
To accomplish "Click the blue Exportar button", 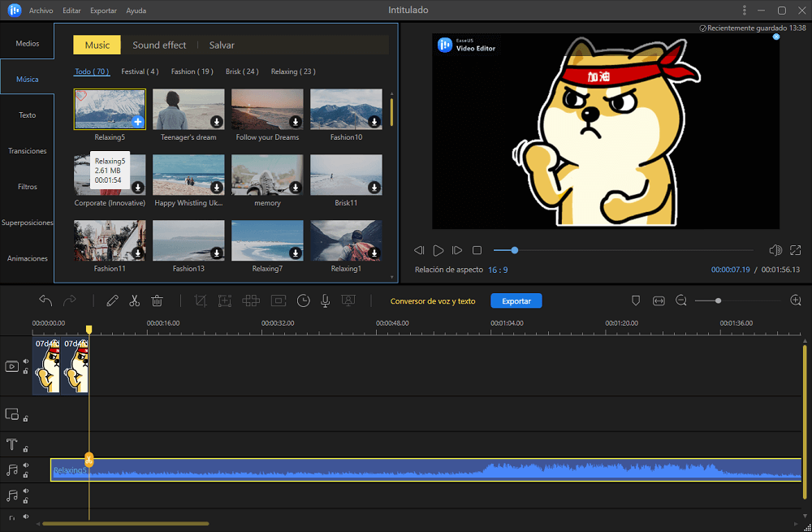I will [x=516, y=301].
